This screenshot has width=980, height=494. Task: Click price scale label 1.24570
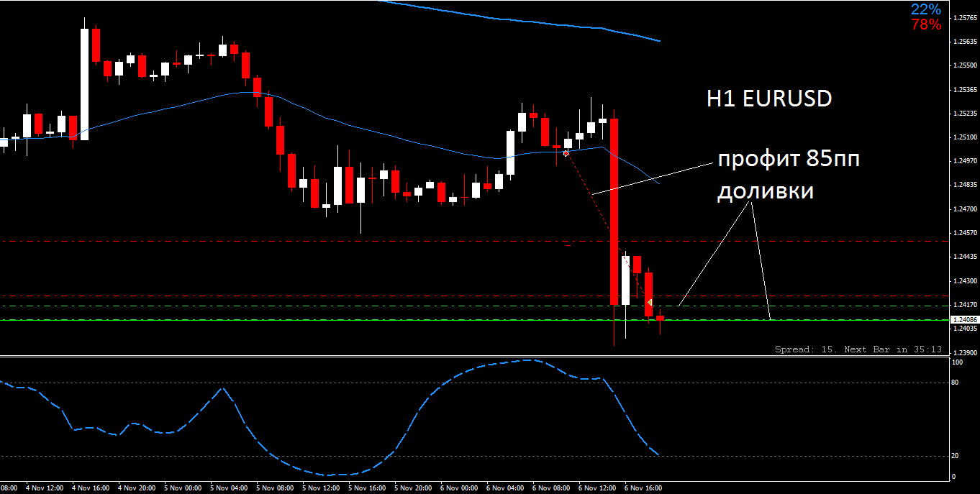point(964,232)
